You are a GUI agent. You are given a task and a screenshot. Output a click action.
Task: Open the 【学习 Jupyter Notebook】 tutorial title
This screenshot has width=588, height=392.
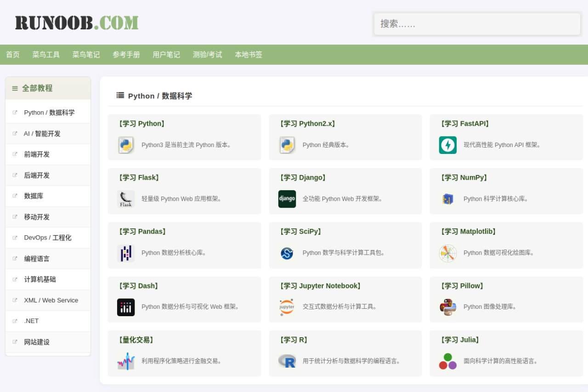pos(321,286)
